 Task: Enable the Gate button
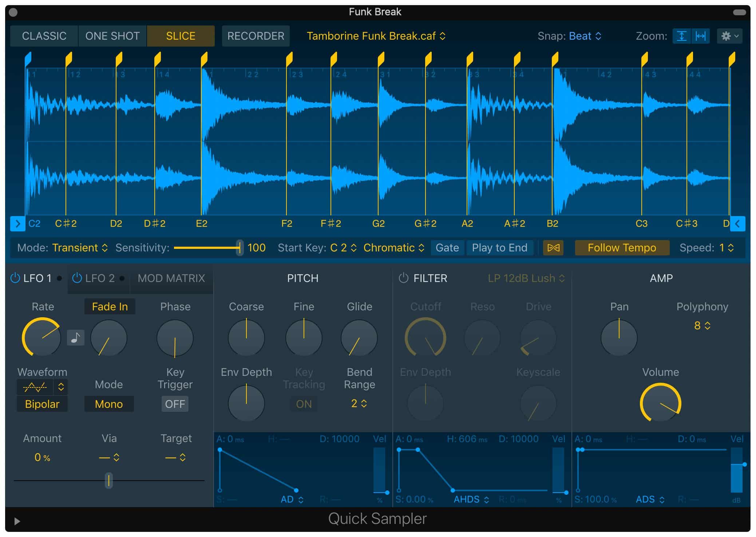click(x=447, y=248)
